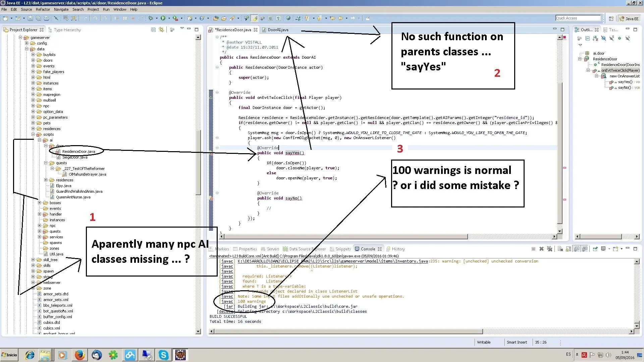Click the Inicio start button
This screenshot has width=644, height=362.
coord(9,355)
